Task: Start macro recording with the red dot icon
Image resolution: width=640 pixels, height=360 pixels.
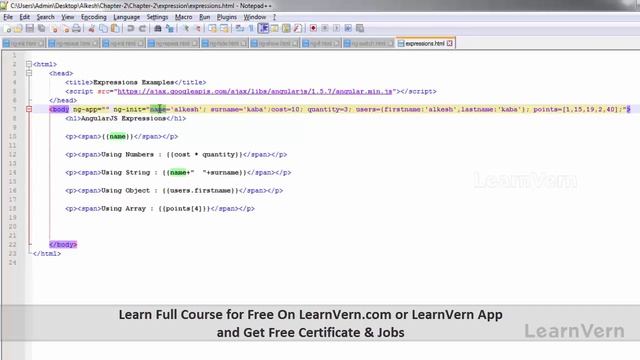Action: [x=313, y=28]
